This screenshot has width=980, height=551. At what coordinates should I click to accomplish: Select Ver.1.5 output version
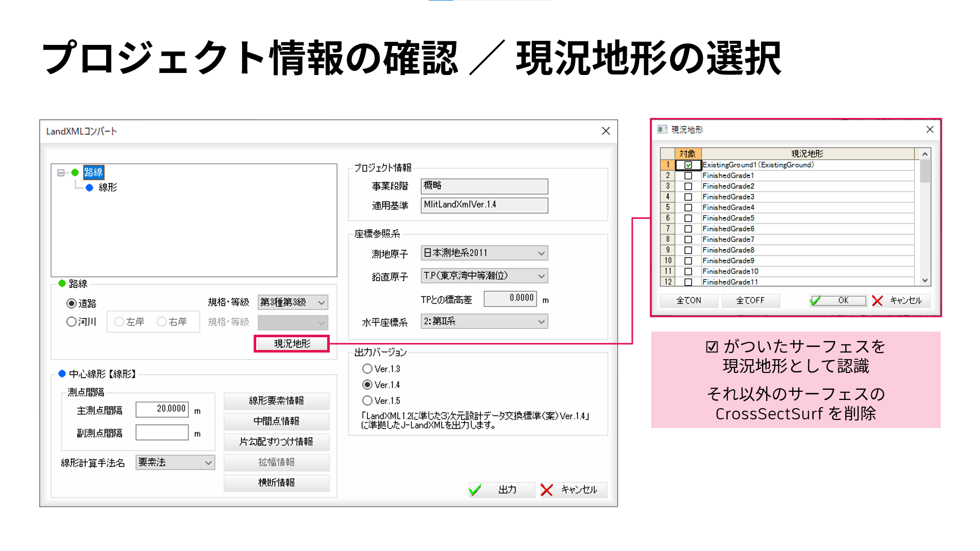367,400
